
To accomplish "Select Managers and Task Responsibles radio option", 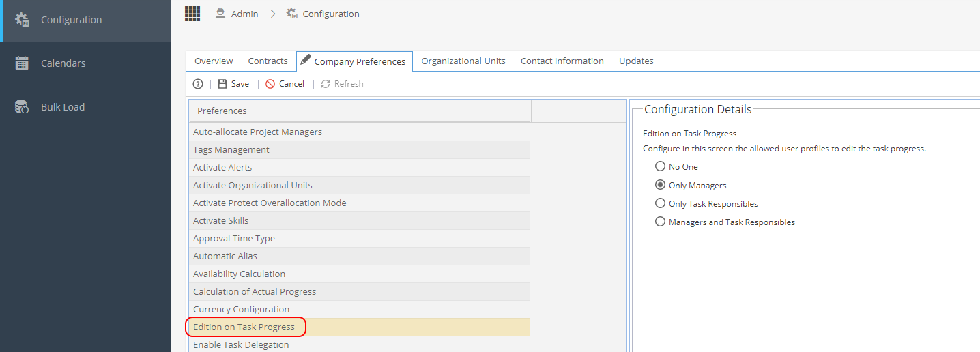I will (x=660, y=222).
